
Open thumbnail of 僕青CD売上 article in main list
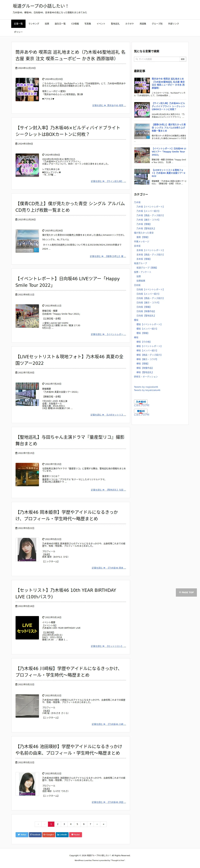27,241
